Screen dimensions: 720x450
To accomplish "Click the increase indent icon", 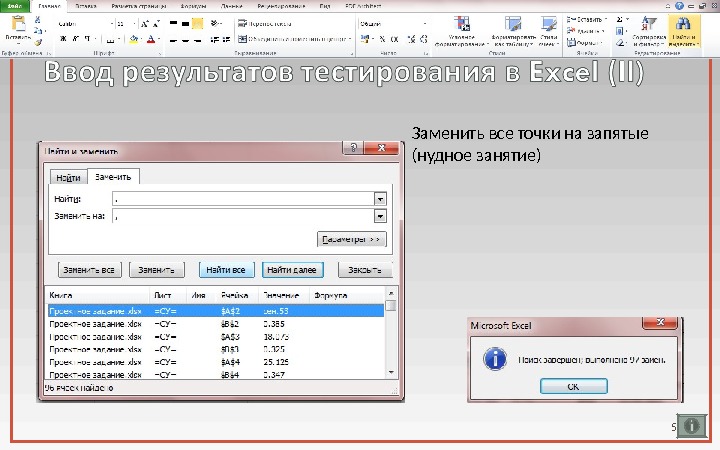I will tap(226, 39).
